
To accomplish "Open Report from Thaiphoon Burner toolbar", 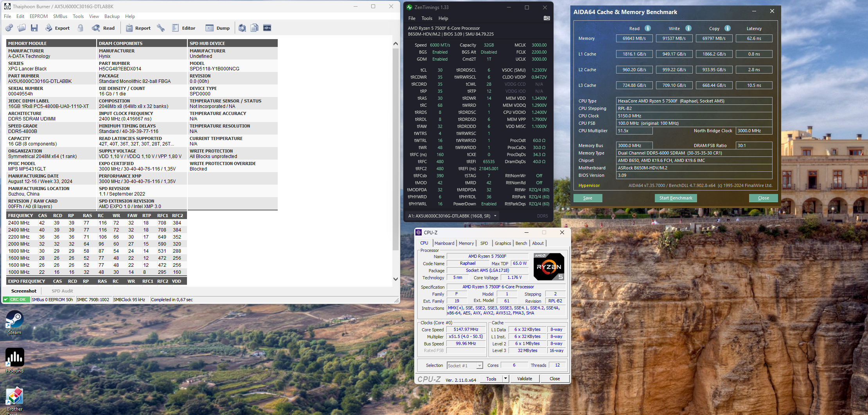I will pos(138,28).
